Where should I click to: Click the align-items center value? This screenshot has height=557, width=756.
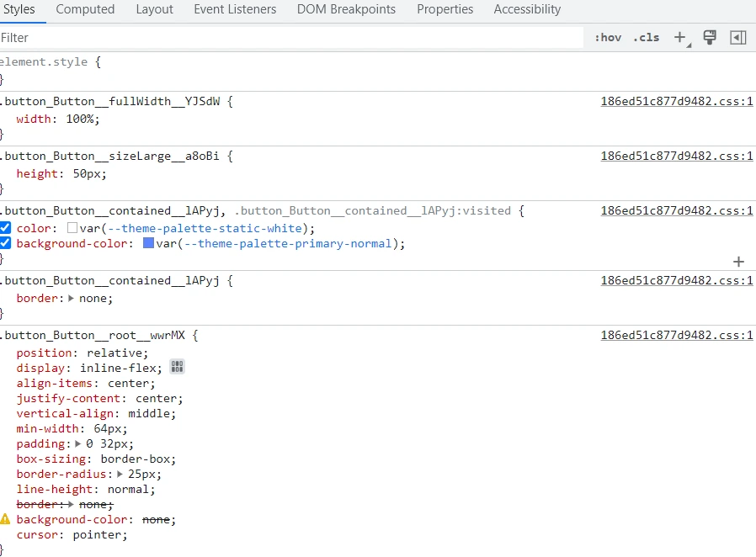pos(128,383)
